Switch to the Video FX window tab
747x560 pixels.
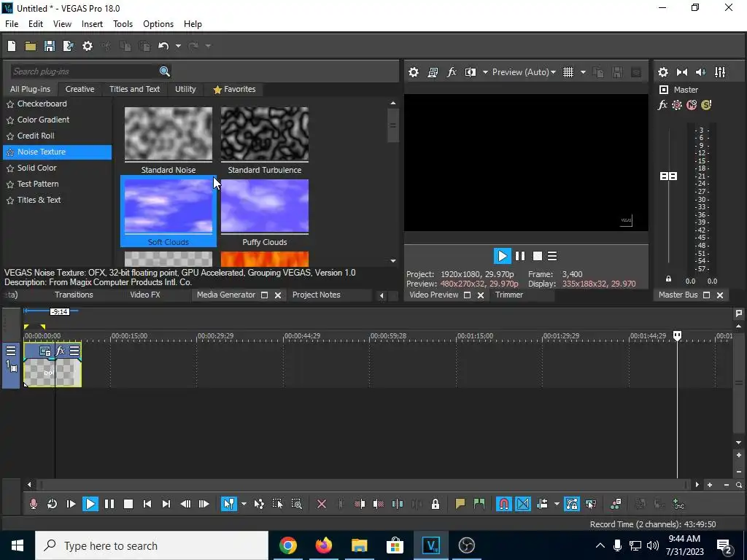click(x=145, y=295)
